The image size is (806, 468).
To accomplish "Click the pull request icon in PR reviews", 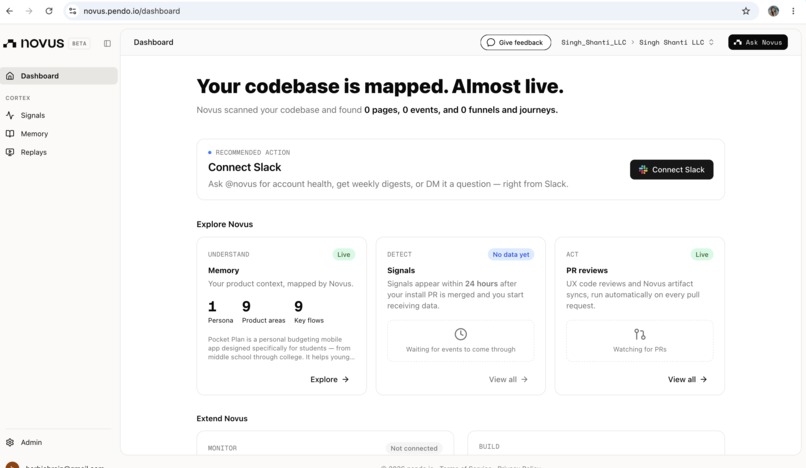I will [639, 334].
